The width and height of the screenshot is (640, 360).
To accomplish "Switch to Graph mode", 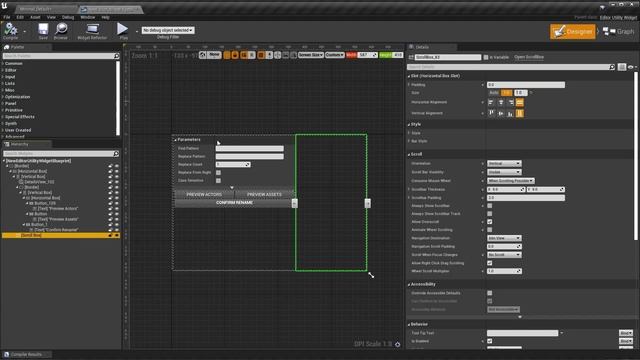I will (619, 31).
